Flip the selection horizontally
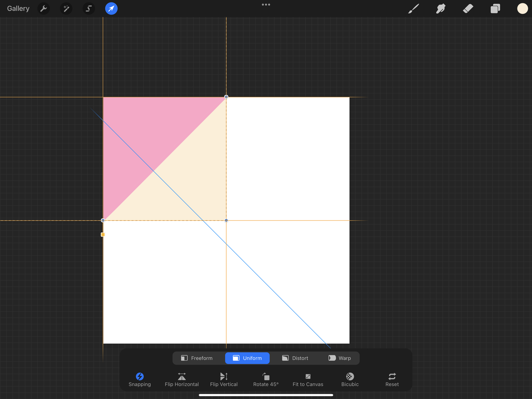Viewport: 532px width, 399px height. point(182,379)
